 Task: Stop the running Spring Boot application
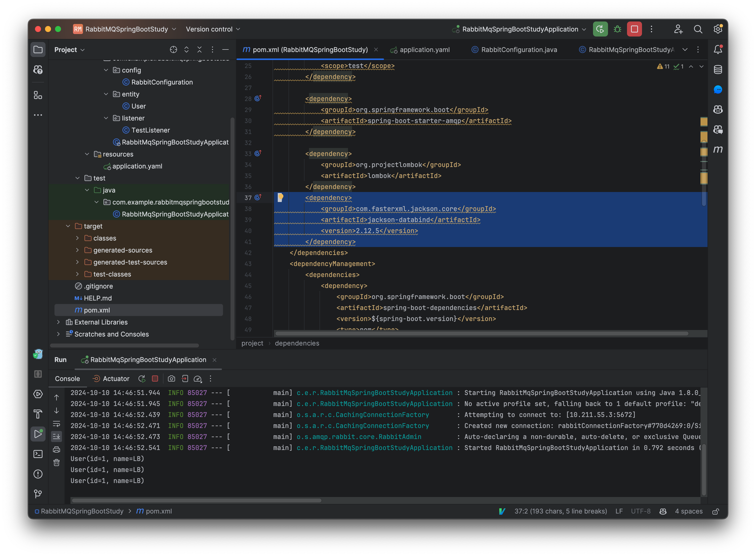[x=155, y=378]
